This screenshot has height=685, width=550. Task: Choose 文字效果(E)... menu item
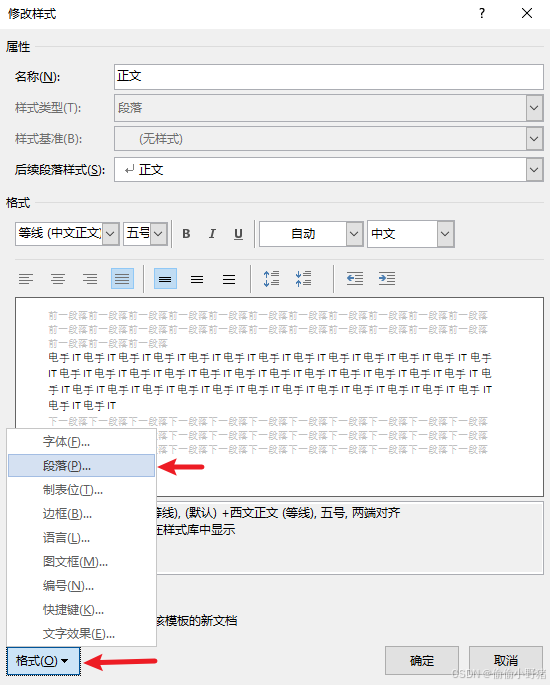[x=82, y=633]
